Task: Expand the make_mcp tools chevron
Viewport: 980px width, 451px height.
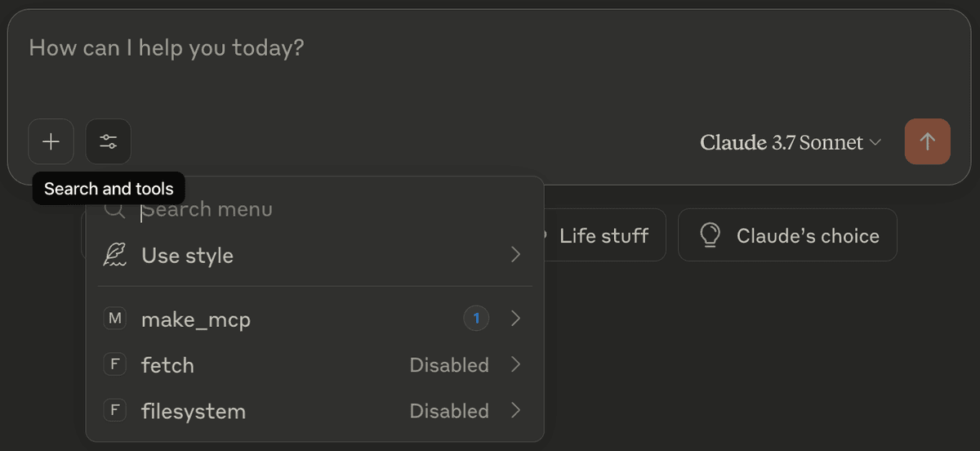Action: pyautogui.click(x=515, y=319)
